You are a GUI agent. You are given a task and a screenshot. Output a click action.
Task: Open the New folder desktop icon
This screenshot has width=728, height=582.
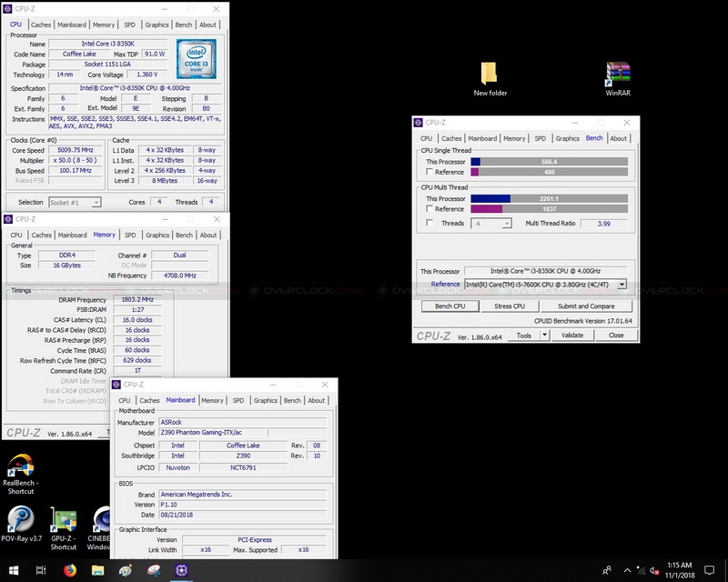coord(490,79)
